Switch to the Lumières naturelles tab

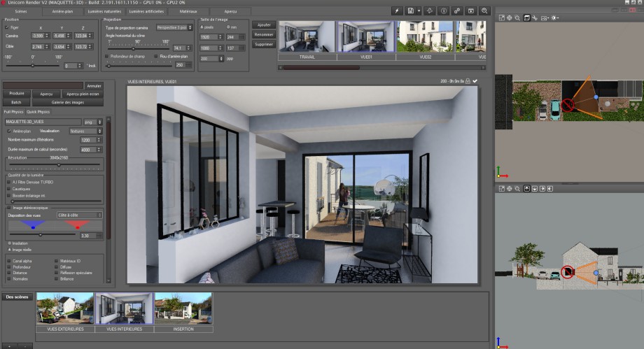pos(107,12)
